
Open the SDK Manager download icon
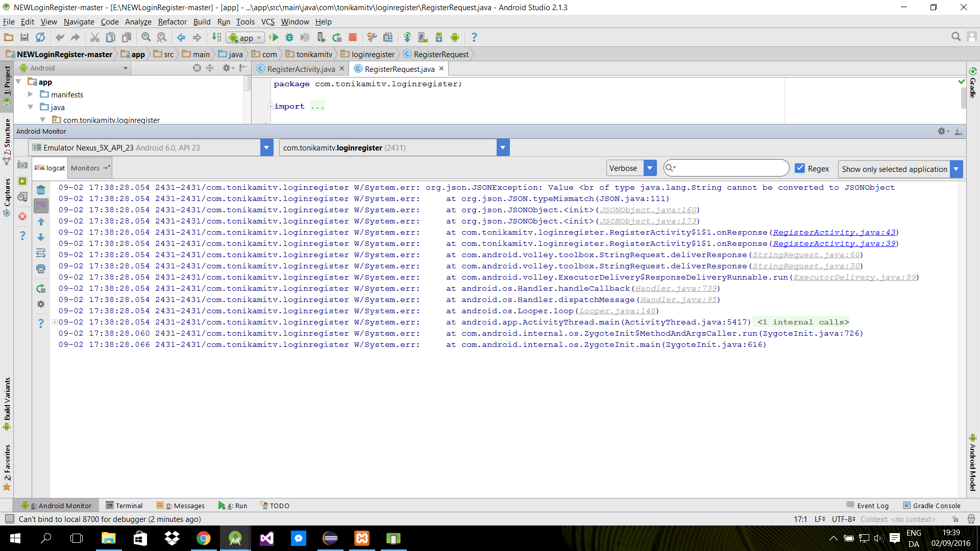pyautogui.click(x=439, y=37)
